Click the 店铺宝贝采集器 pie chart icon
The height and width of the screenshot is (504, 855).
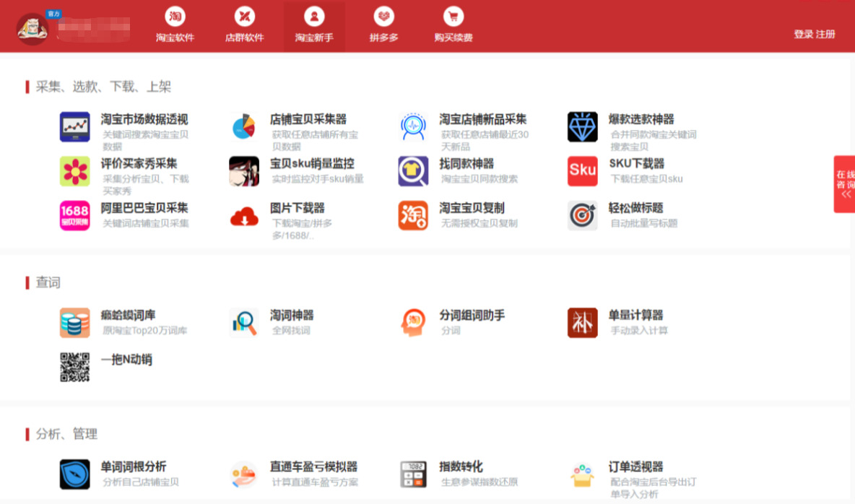[x=244, y=126]
